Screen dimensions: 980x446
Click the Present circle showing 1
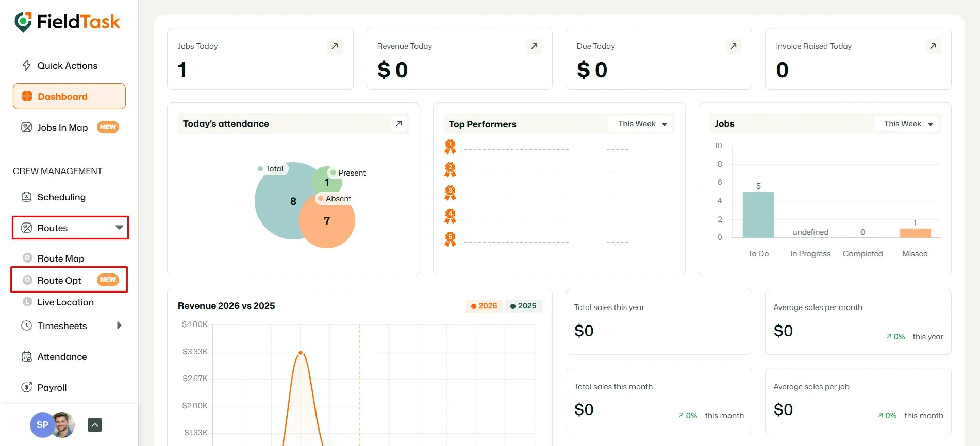pyautogui.click(x=327, y=182)
